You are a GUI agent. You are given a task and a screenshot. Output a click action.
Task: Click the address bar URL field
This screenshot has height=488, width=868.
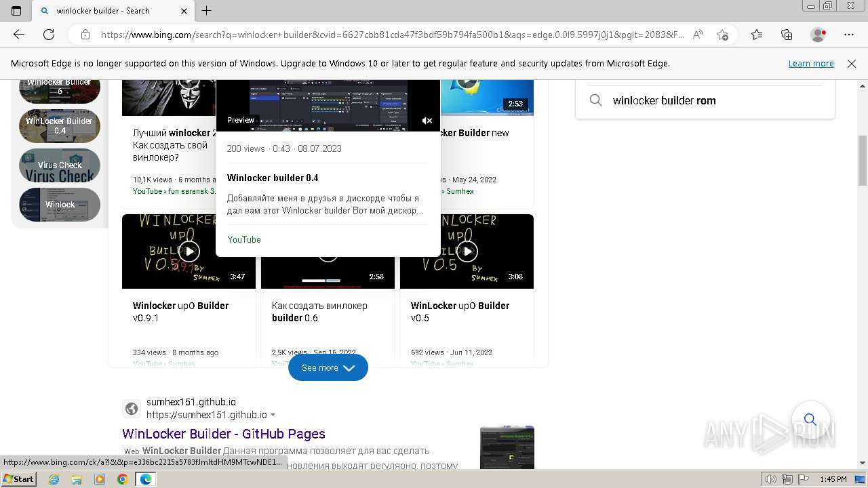click(392, 35)
